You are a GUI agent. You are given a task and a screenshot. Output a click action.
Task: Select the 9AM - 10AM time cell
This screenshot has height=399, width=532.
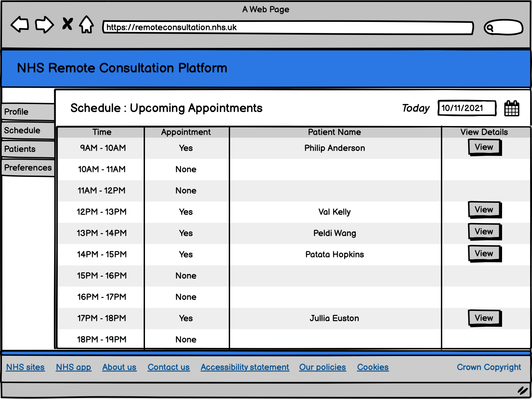[102, 148]
